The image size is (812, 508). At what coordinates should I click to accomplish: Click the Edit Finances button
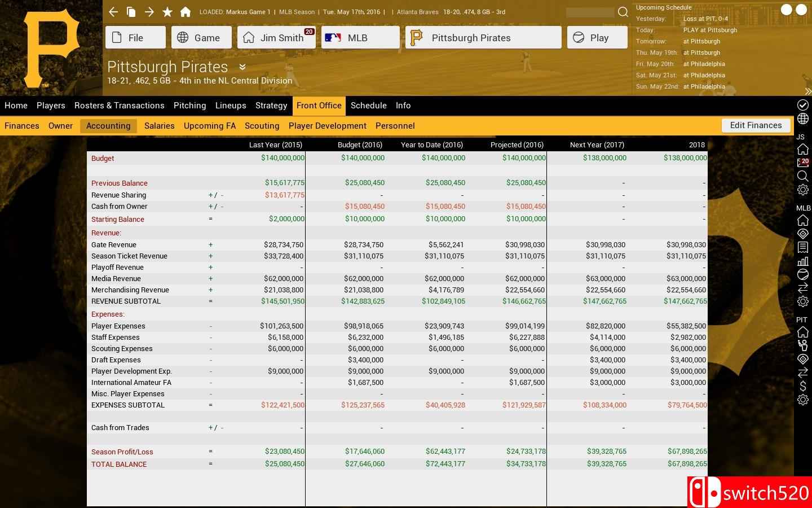756,125
